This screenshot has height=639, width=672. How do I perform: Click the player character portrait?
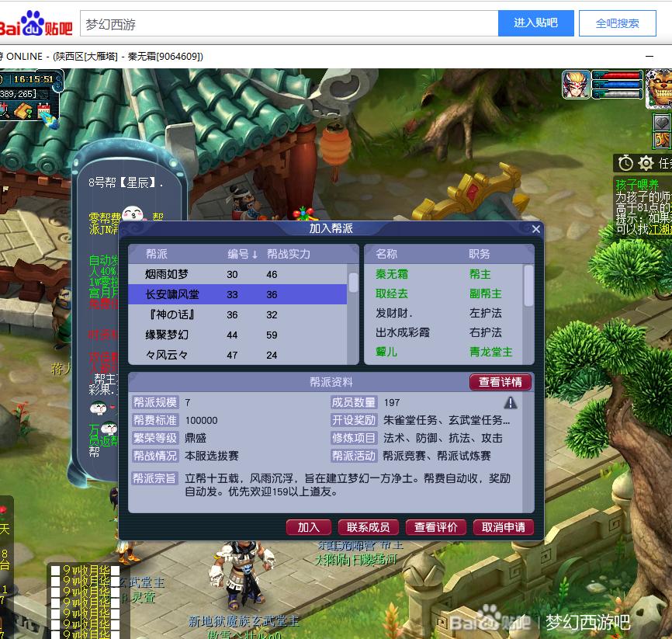(x=576, y=85)
